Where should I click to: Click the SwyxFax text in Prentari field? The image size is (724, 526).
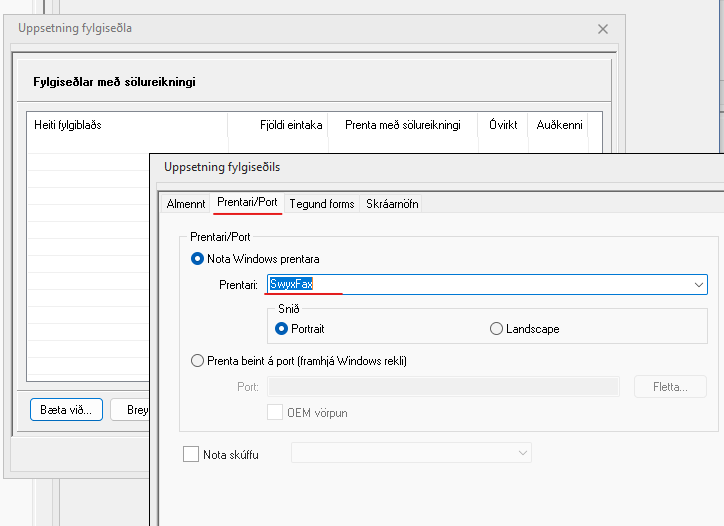click(x=293, y=285)
